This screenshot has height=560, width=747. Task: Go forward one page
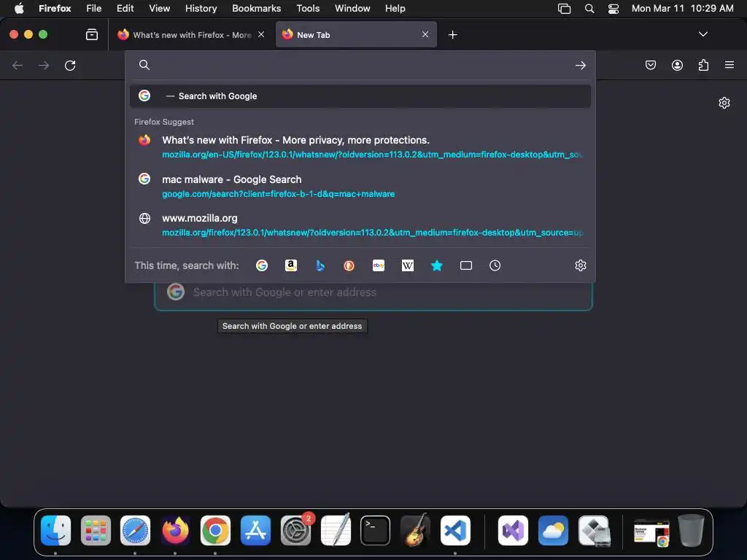(44, 65)
